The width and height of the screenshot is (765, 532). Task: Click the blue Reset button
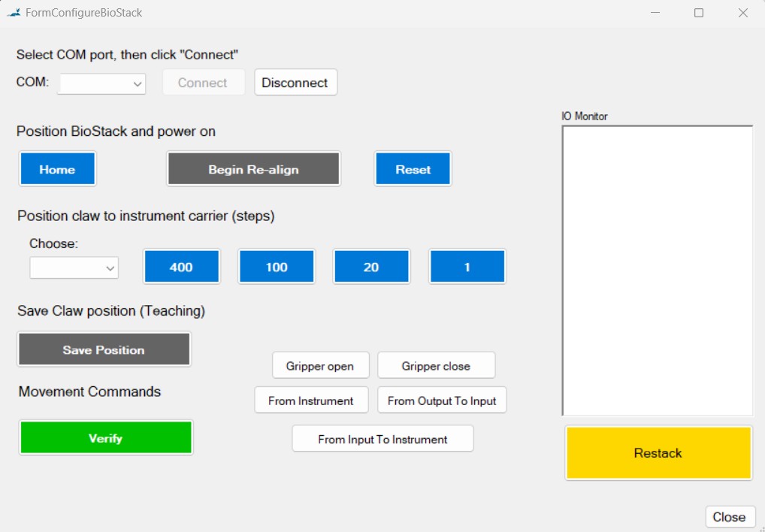point(413,169)
